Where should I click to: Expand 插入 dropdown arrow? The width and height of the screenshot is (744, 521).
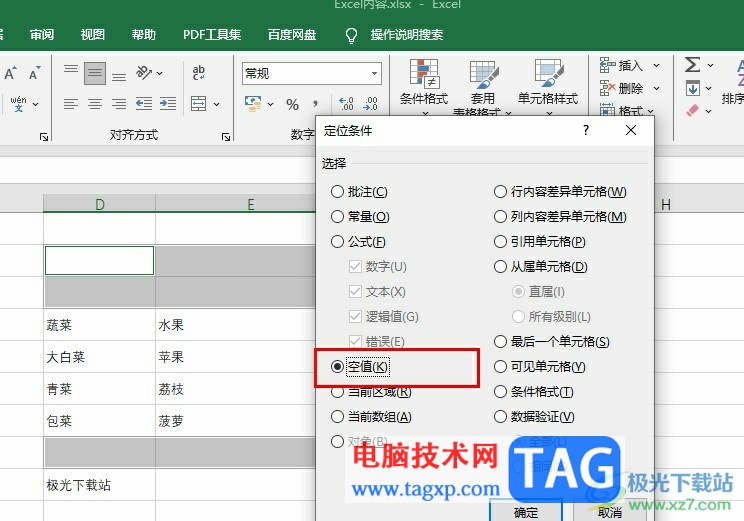coord(656,65)
